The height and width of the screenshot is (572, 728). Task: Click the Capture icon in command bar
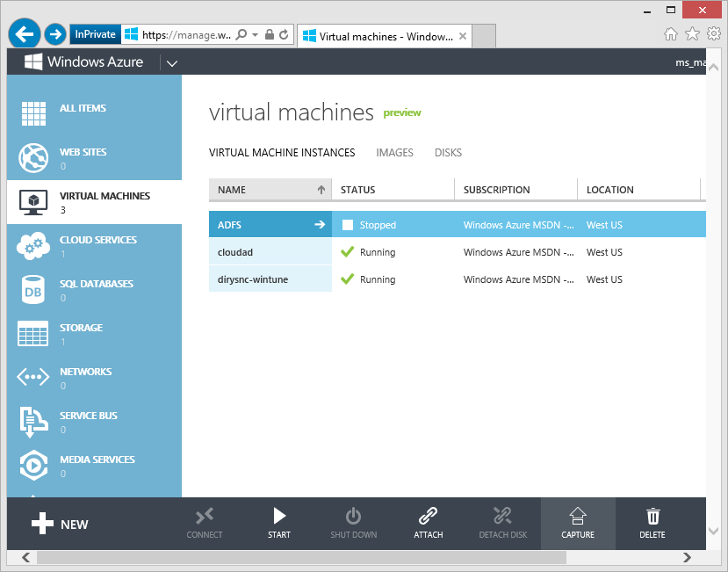(x=578, y=516)
